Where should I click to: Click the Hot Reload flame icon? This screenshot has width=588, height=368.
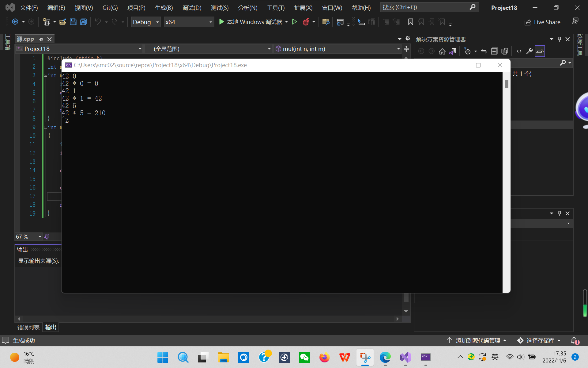(306, 22)
